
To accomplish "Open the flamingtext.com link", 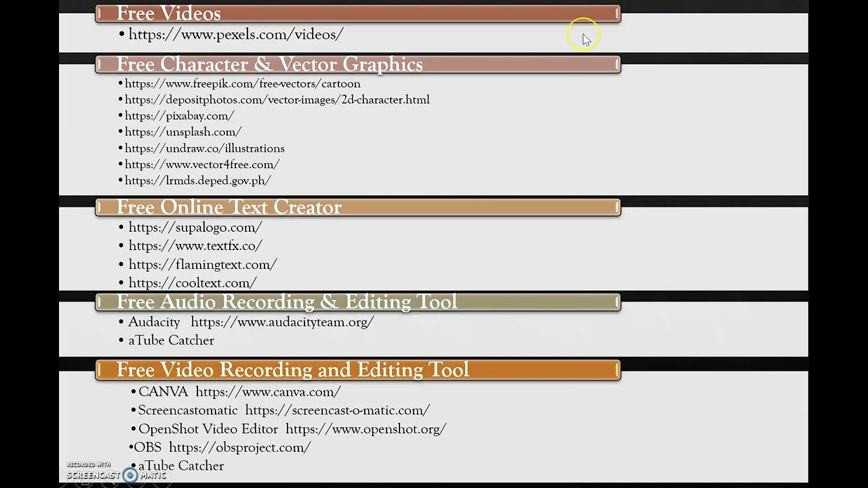I will pos(203,265).
